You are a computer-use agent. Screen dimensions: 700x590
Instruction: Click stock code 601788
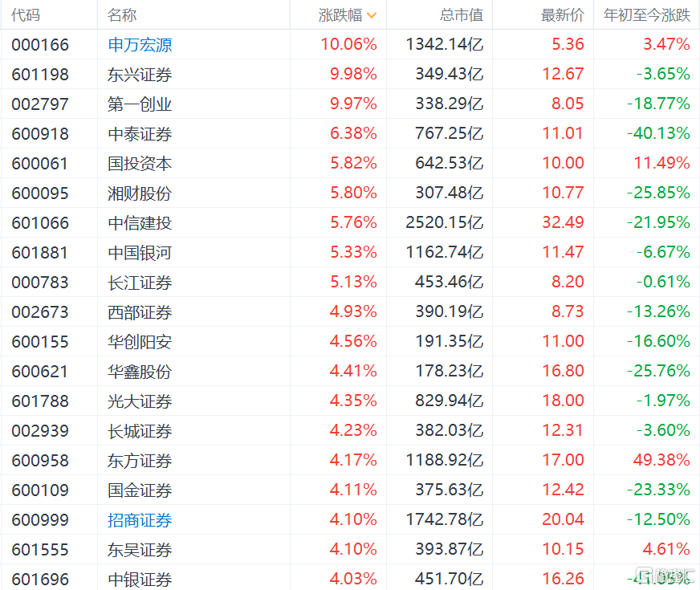40,401
